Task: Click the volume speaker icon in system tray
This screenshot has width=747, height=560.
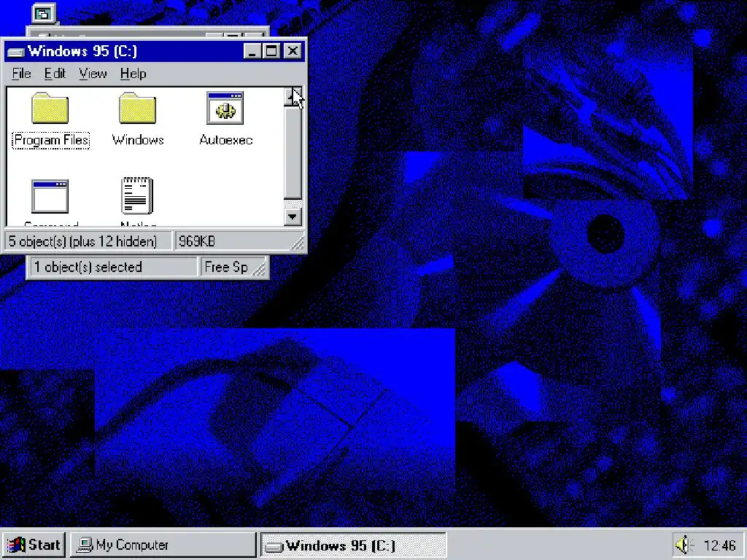Action: [684, 545]
